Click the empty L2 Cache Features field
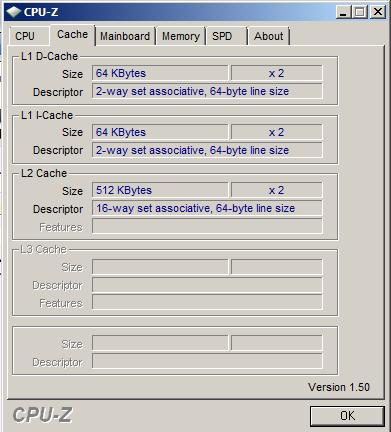391x432 pixels. [207, 226]
